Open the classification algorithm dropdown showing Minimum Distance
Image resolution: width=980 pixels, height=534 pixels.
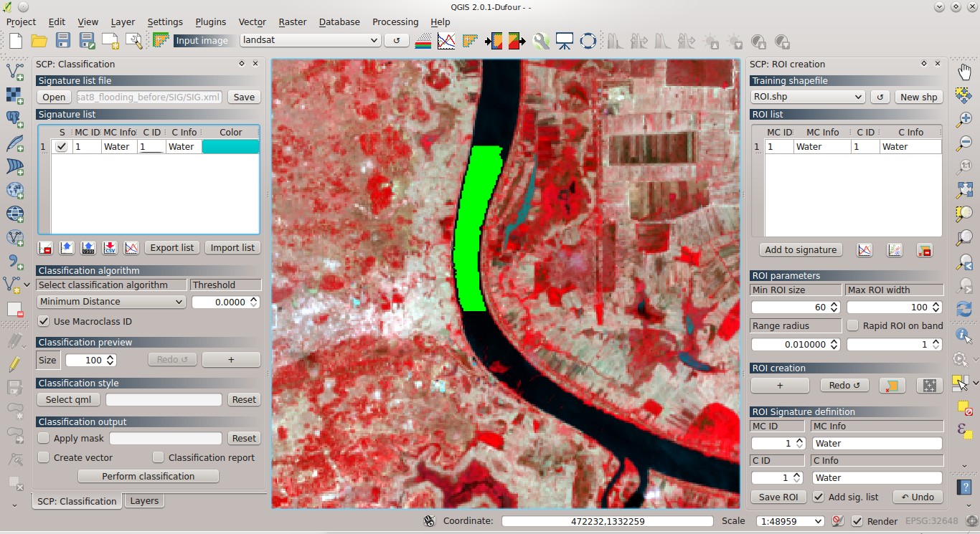pyautogui.click(x=110, y=302)
